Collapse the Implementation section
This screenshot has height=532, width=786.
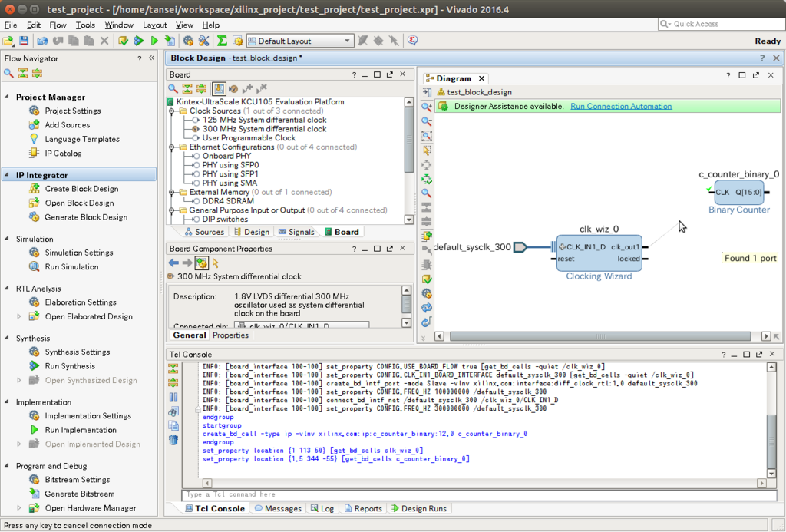click(7, 401)
